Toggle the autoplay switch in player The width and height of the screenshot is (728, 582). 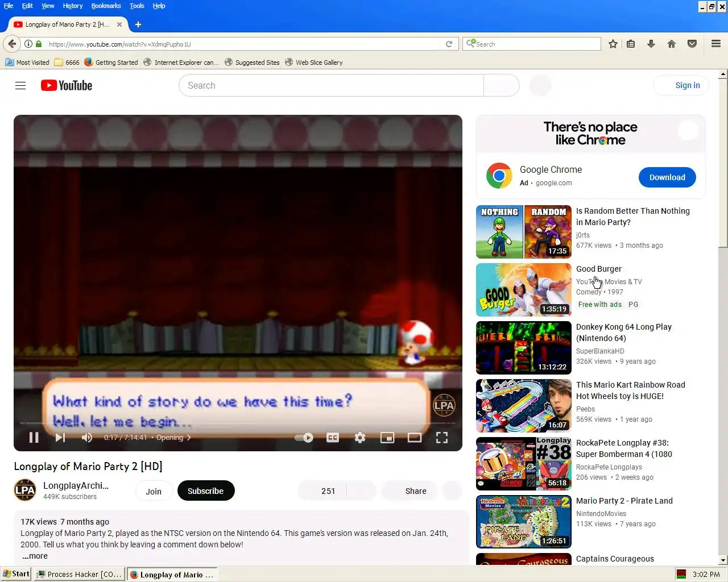[304, 437]
